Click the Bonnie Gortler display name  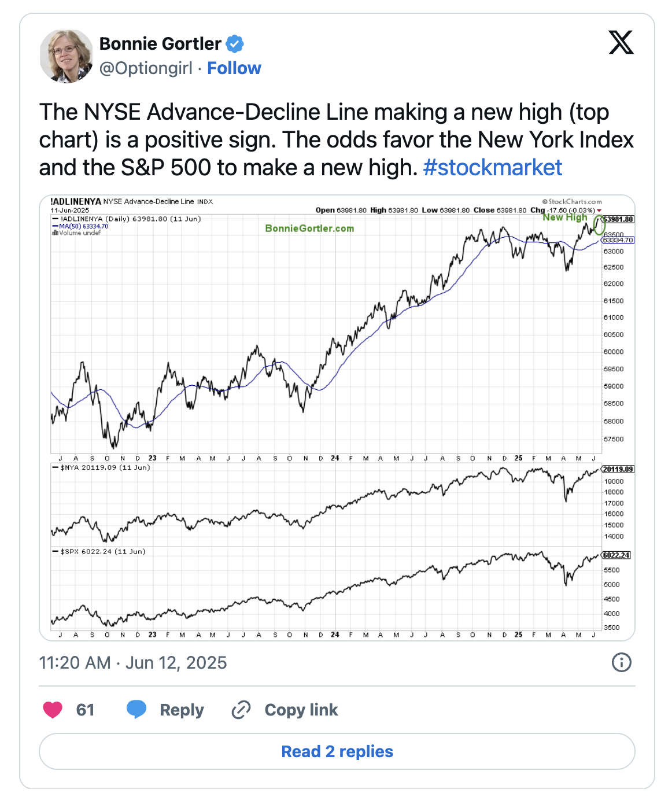click(x=160, y=44)
